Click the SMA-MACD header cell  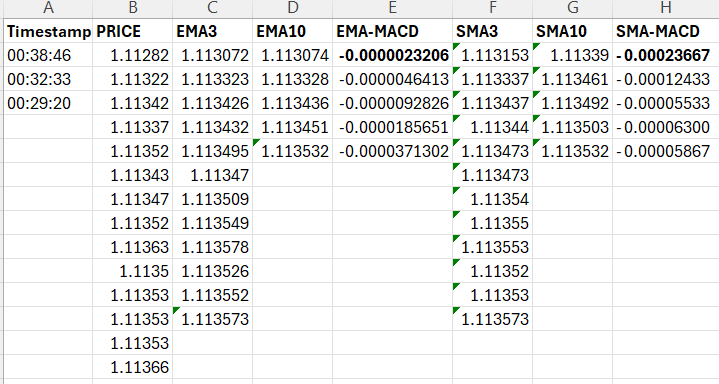pyautogui.click(x=666, y=31)
